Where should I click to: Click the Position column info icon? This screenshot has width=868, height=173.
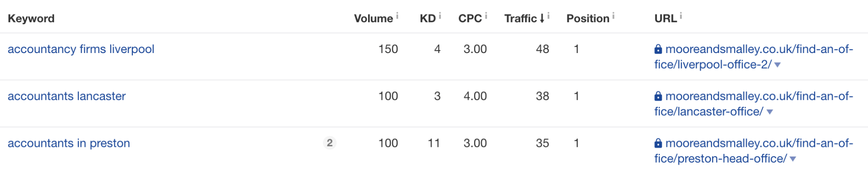(613, 16)
